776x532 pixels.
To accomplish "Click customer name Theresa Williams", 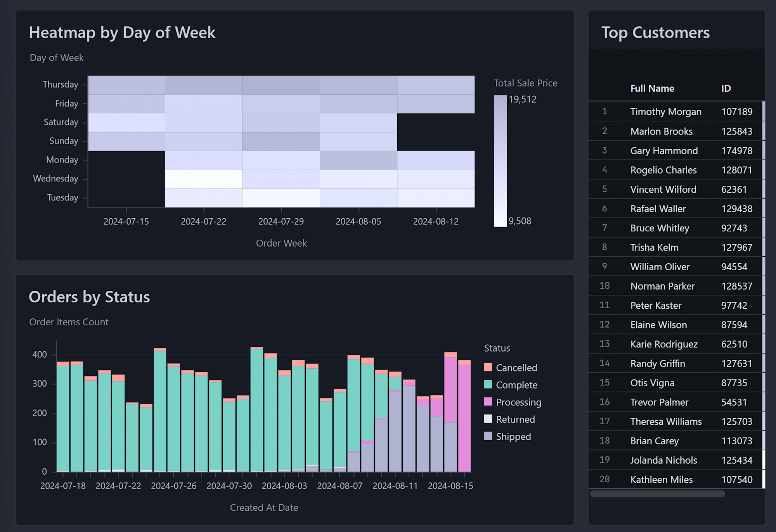I will coord(666,421).
